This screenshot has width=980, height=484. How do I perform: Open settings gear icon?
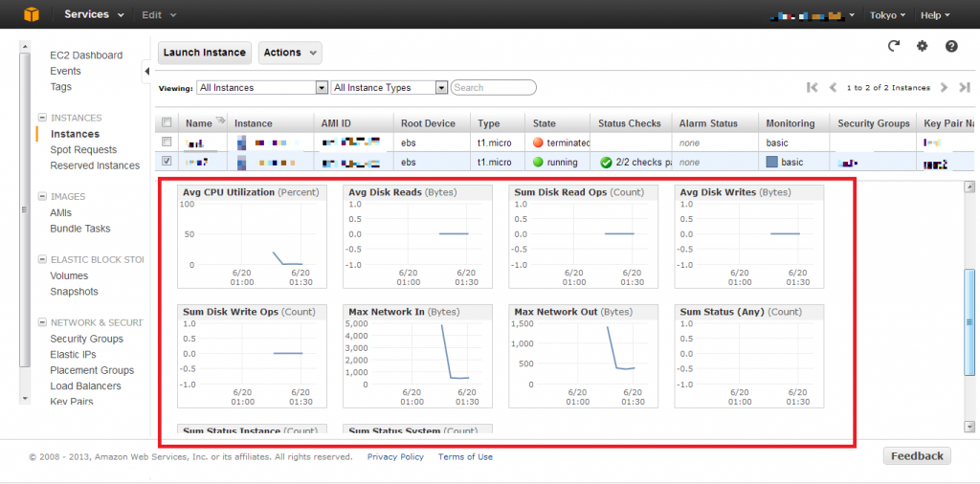click(922, 46)
